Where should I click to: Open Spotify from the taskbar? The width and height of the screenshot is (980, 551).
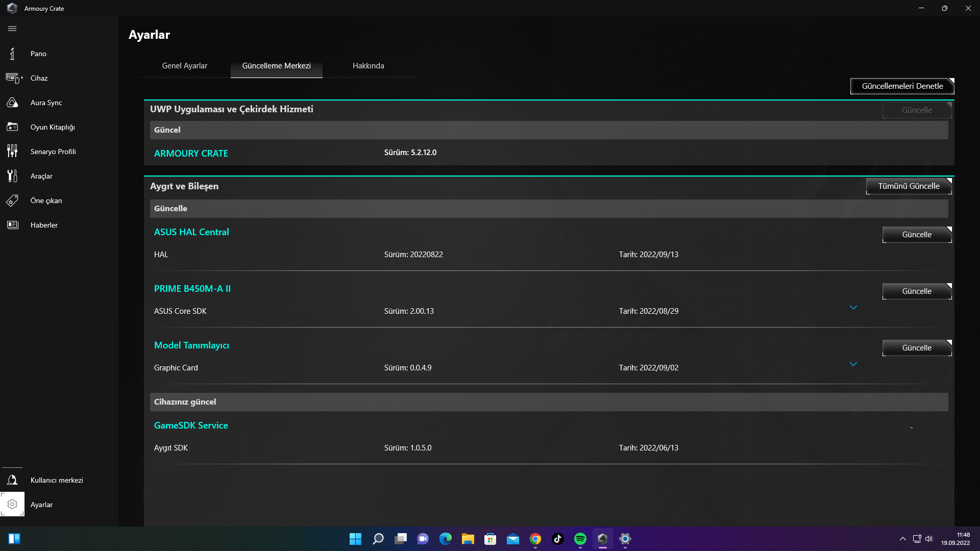(x=580, y=539)
